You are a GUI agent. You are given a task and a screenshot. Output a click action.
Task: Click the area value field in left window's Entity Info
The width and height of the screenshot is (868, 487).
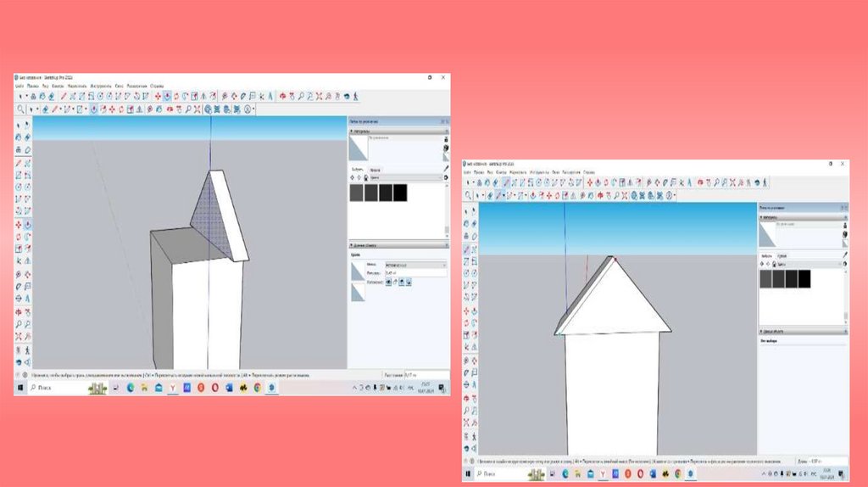[415, 273]
